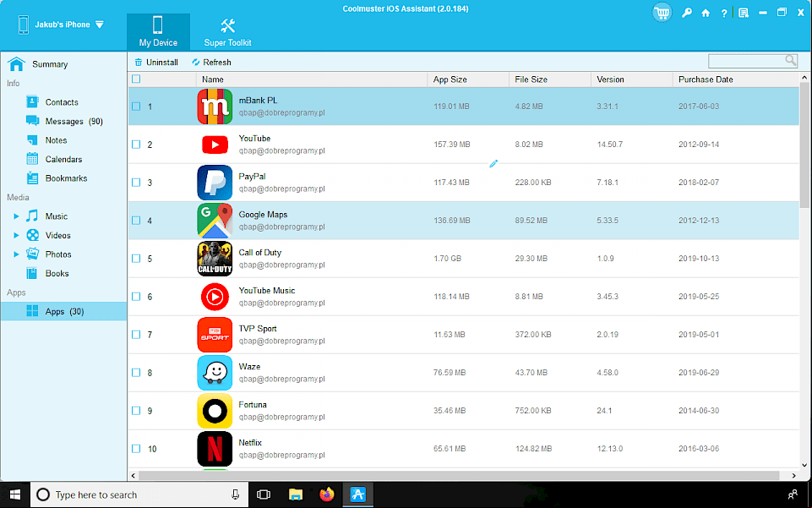
Task: Click the Waze app icon
Action: [215, 373]
